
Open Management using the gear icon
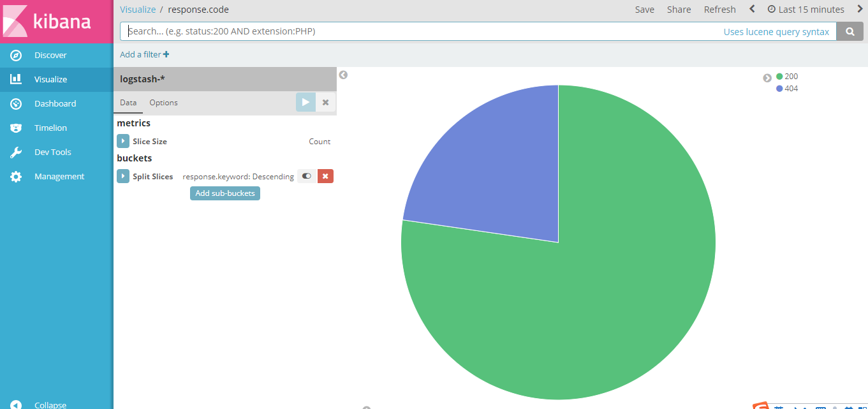pyautogui.click(x=17, y=177)
